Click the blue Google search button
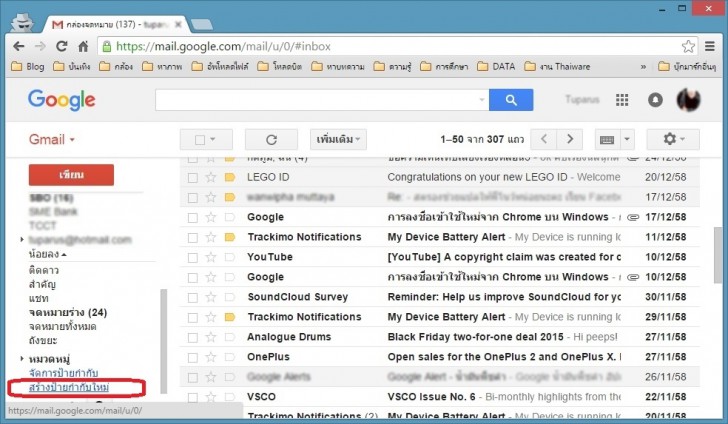 pos(511,100)
